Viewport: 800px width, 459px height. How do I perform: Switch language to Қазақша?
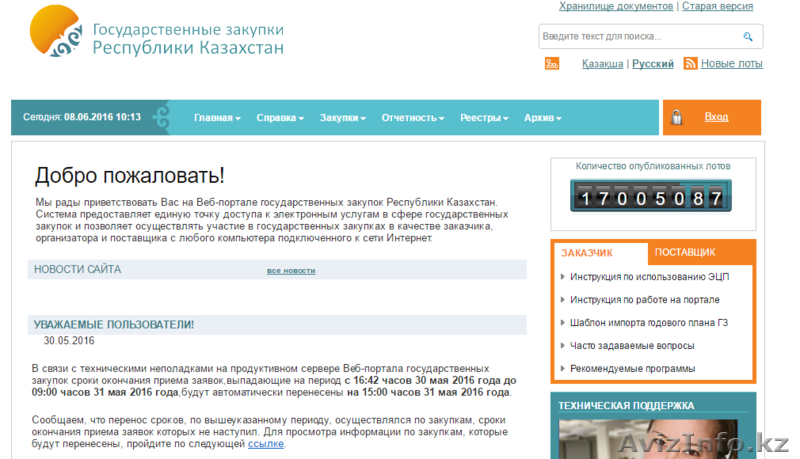point(603,64)
